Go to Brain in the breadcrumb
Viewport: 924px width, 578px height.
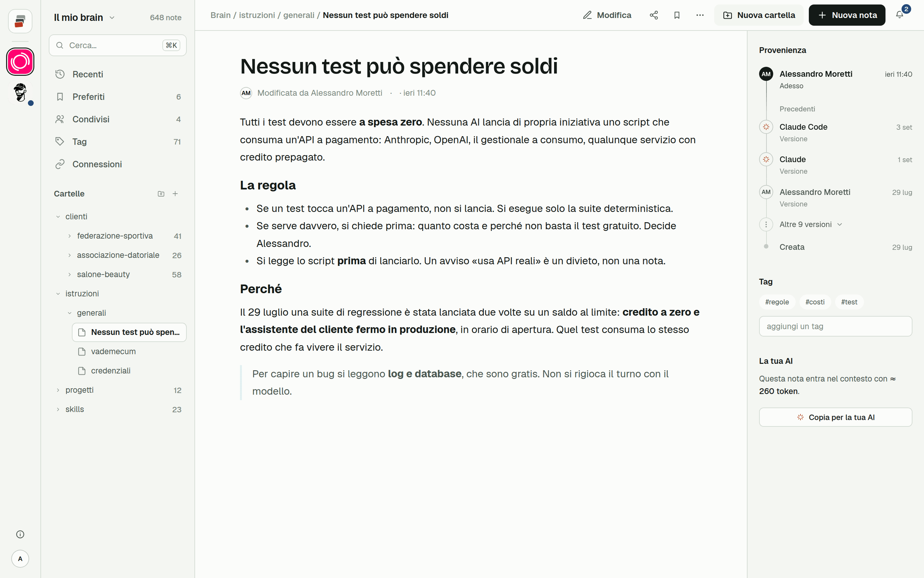220,15
